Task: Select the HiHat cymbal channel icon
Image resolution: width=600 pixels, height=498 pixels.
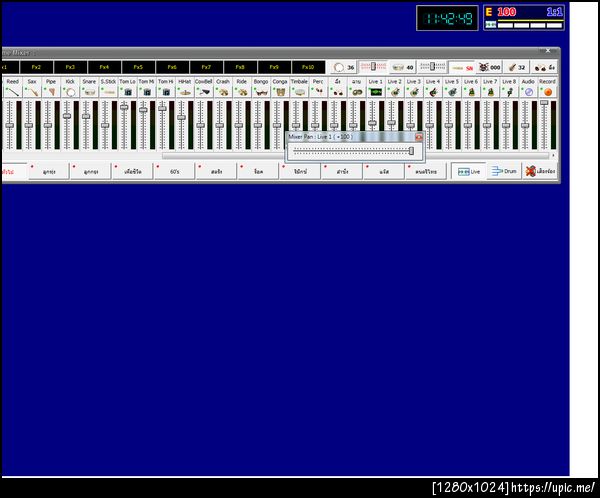Action: [x=185, y=92]
